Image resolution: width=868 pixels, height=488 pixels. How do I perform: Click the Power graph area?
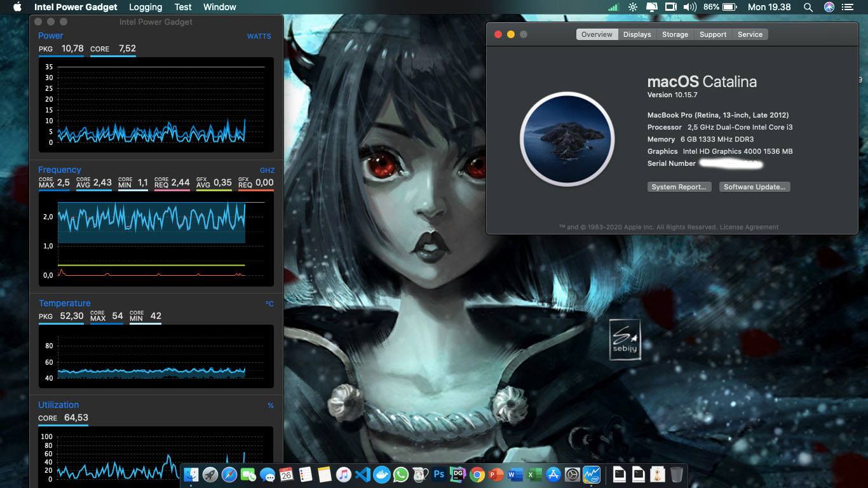click(156, 104)
